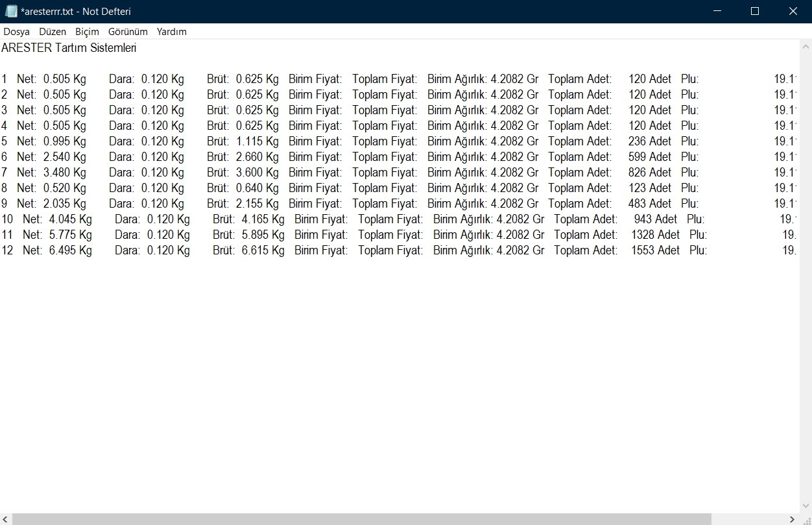The height and width of the screenshot is (525, 812).
Task: Click 'Net: 0.520 Kg' in row 8
Action: (x=51, y=188)
